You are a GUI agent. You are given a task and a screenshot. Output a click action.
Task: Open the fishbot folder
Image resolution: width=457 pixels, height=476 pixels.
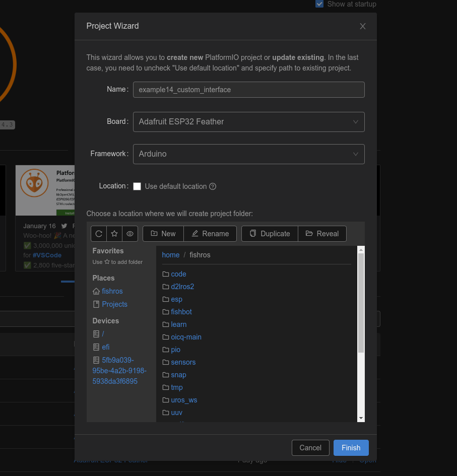(181, 312)
